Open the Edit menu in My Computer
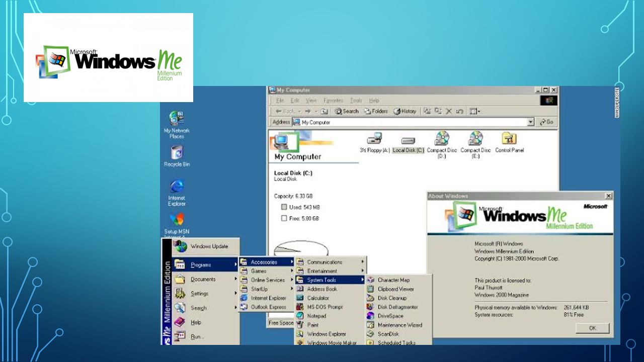644x362 pixels. coord(294,101)
